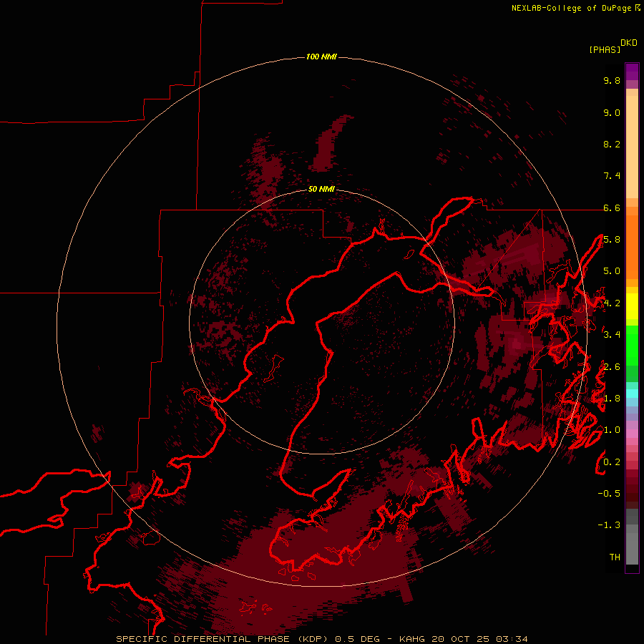Image resolution: width=644 pixels, height=644 pixels.
Task: Click the 9.0 scale value
Action: (x=612, y=112)
